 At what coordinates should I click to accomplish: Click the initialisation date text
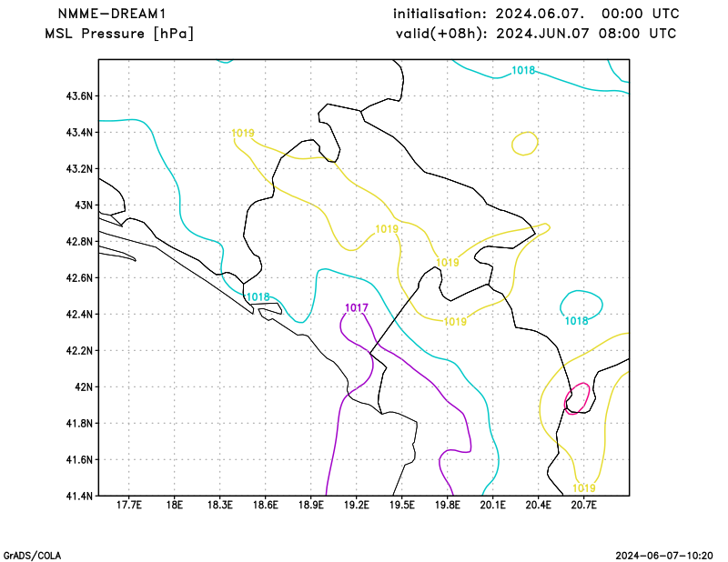click(536, 14)
